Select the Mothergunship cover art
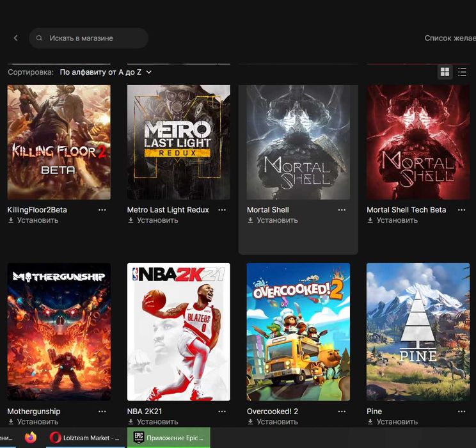The image size is (476, 448). coord(59,332)
